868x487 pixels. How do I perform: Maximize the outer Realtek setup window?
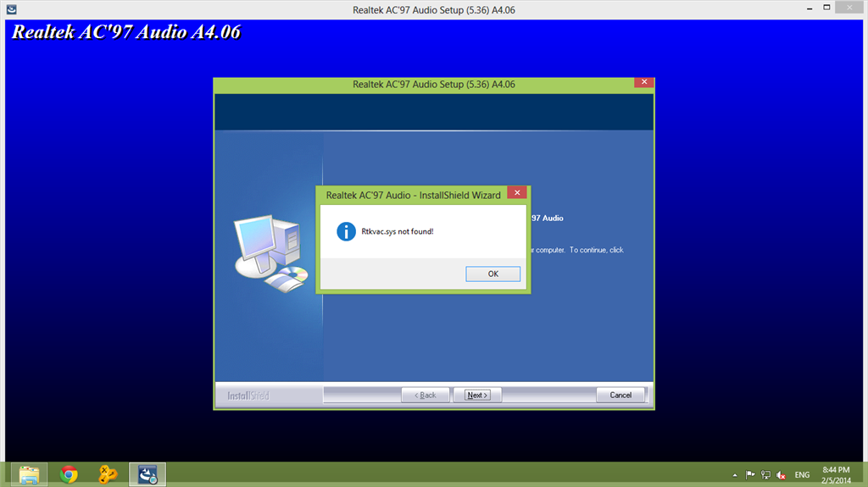pos(826,8)
